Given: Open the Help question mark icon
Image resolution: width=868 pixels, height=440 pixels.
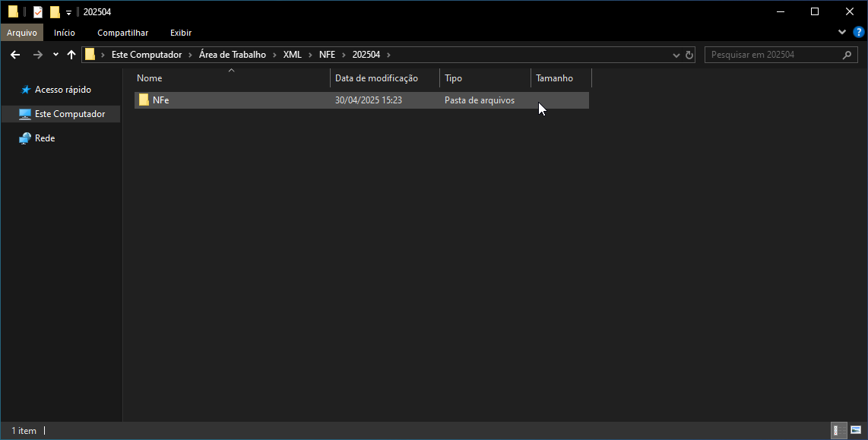Looking at the screenshot, I should (x=859, y=32).
